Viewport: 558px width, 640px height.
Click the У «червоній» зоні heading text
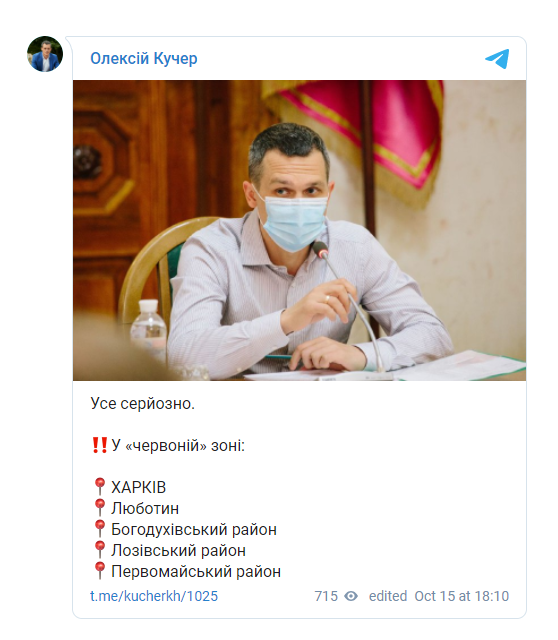tap(178, 445)
